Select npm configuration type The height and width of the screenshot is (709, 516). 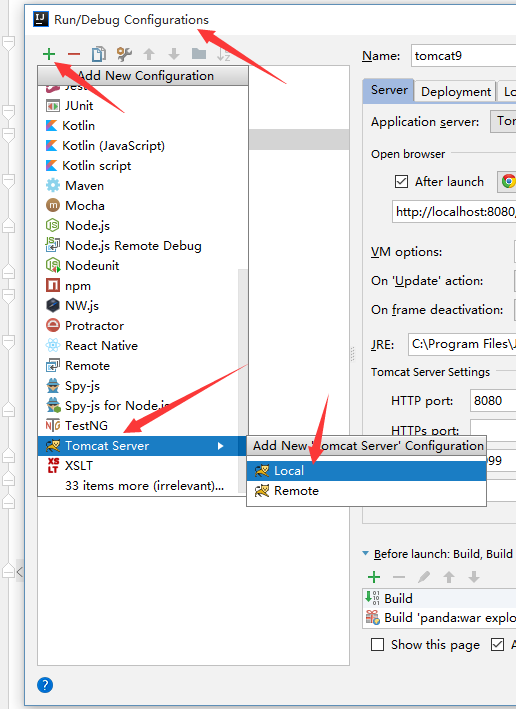point(138,286)
